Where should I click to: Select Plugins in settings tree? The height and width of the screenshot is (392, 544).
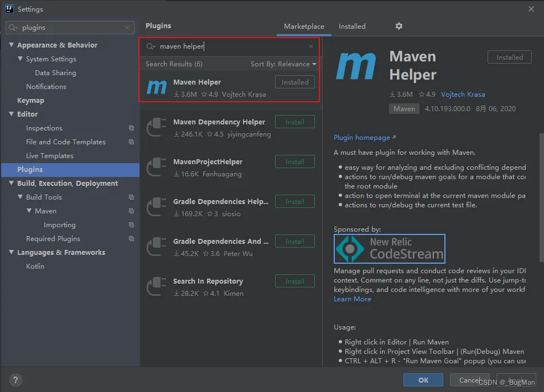pos(70,170)
